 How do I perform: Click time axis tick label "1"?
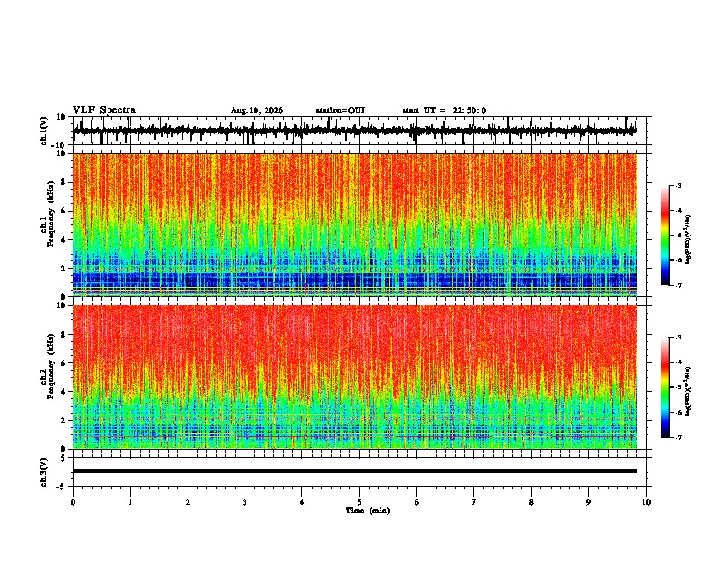pyautogui.click(x=130, y=502)
